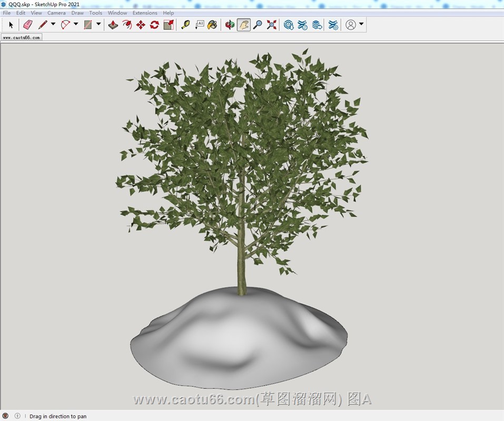Select the Text label tool
504x421 pixels.
(x=199, y=25)
